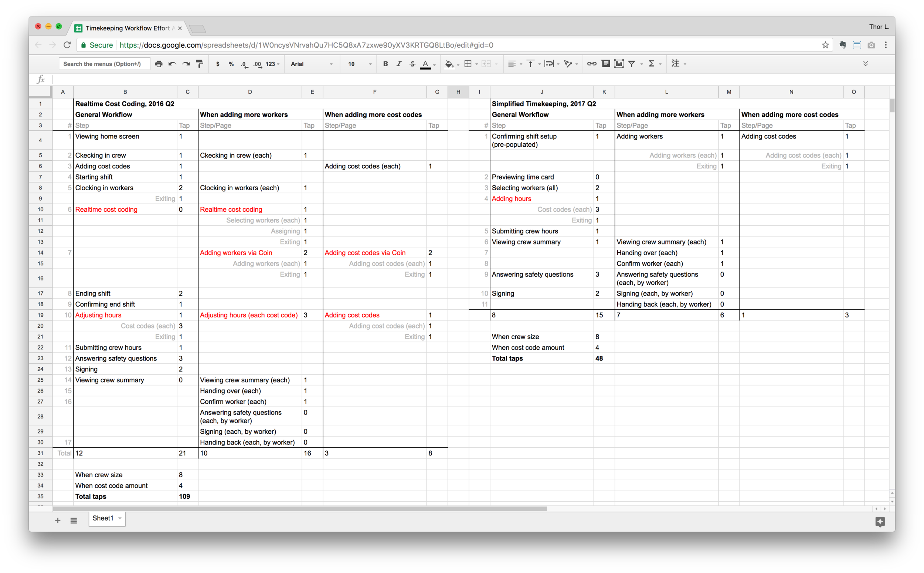Image resolution: width=924 pixels, height=573 pixels.
Task: Increase decimal places
Action: pyautogui.click(x=258, y=64)
